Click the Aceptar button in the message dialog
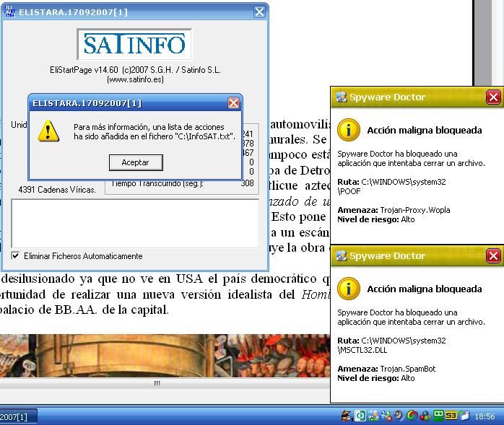The width and height of the screenshot is (504, 425). (x=136, y=162)
